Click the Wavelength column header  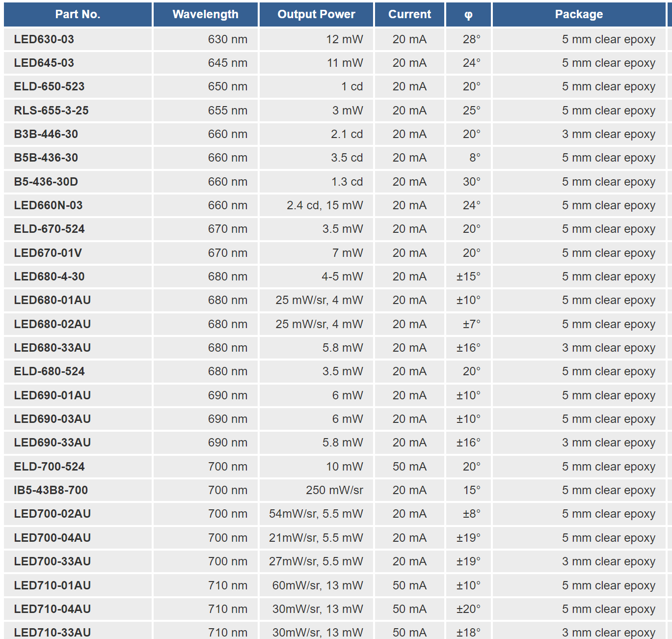pyautogui.click(x=206, y=14)
